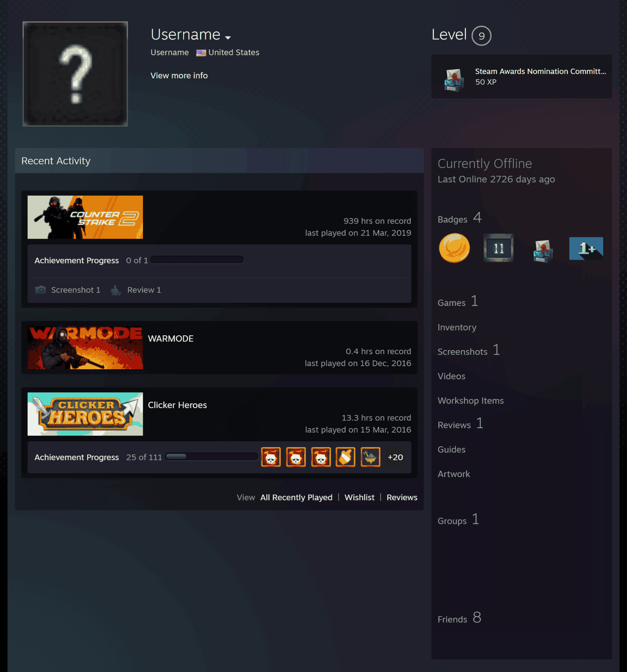This screenshot has height=672, width=627.
Task: Click first skull achievement icon
Action: (271, 457)
